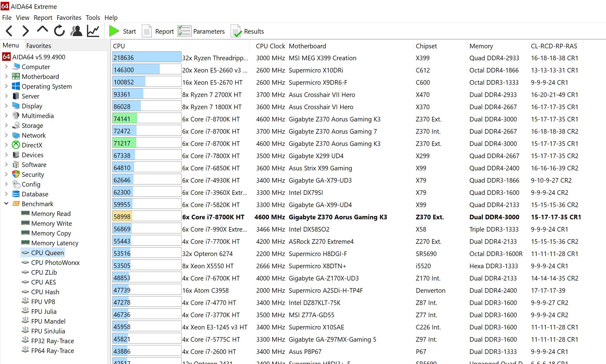Expand the Database tree node

tap(6, 194)
